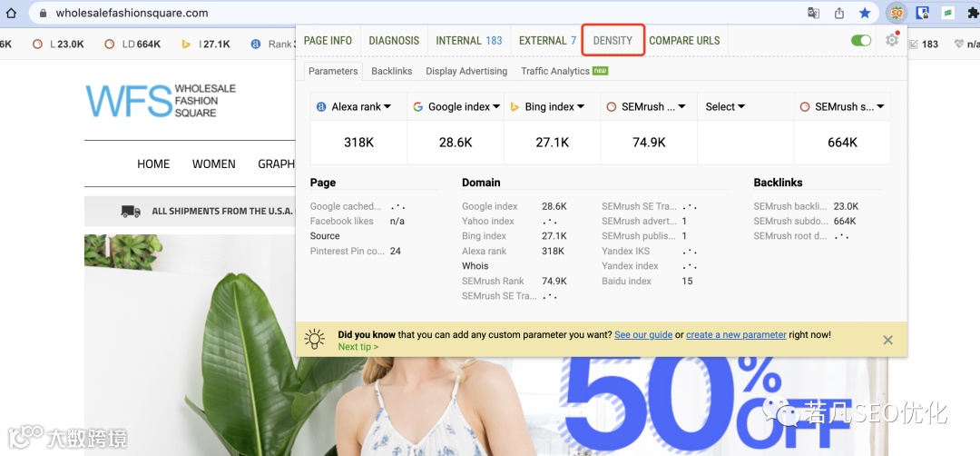The width and height of the screenshot is (980, 456).
Task: Click the ALL SHIPMENTS FROM THE U.S.A. banner text
Action: (222, 212)
